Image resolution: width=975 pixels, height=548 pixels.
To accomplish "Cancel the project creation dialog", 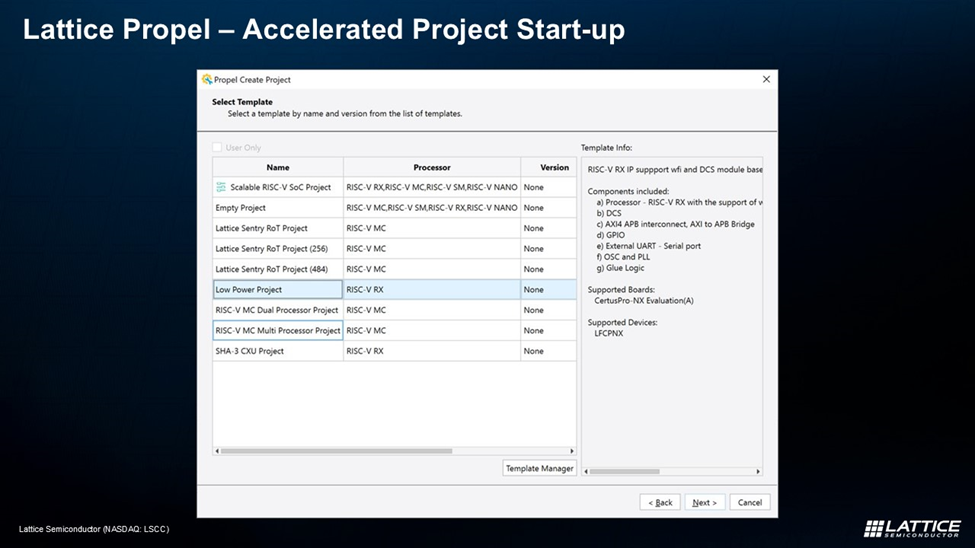I will coord(750,502).
